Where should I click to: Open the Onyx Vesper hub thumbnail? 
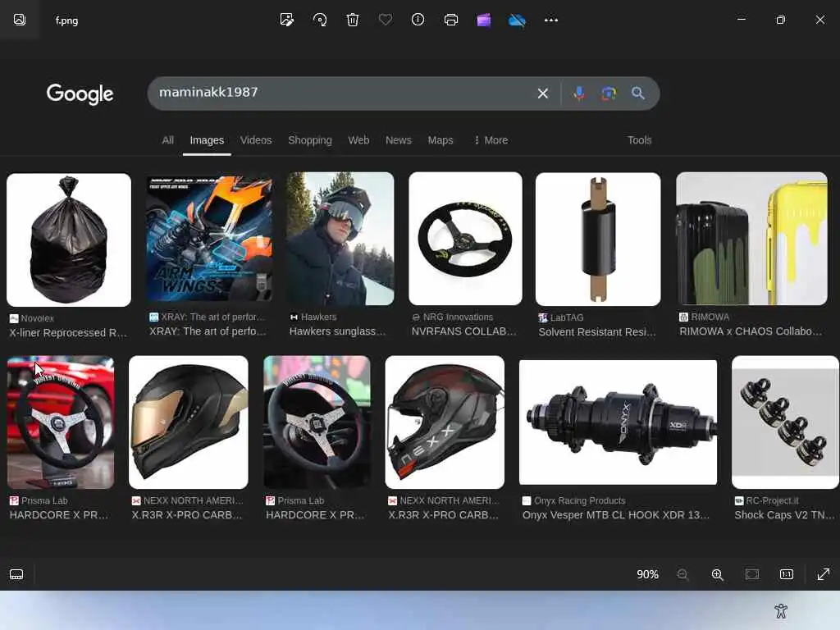point(618,422)
